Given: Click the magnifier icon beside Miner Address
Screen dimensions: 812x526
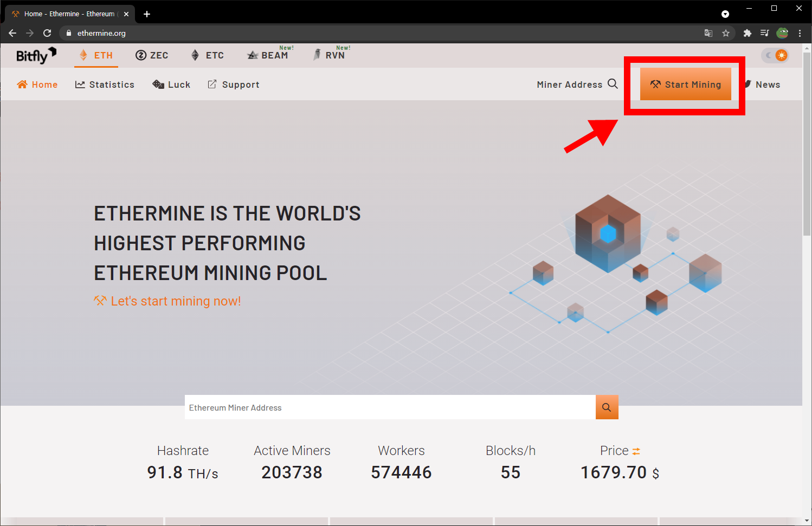Looking at the screenshot, I should click(613, 84).
